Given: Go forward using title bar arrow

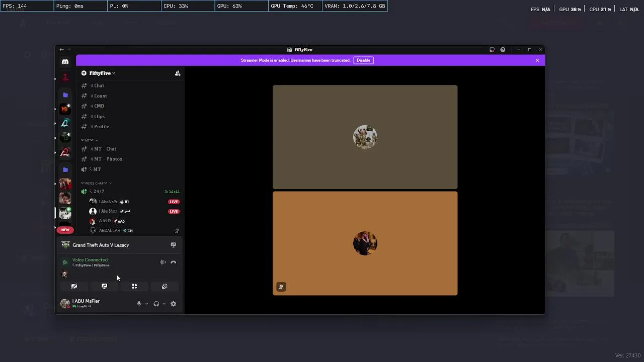Looking at the screenshot, I should click(69, 50).
